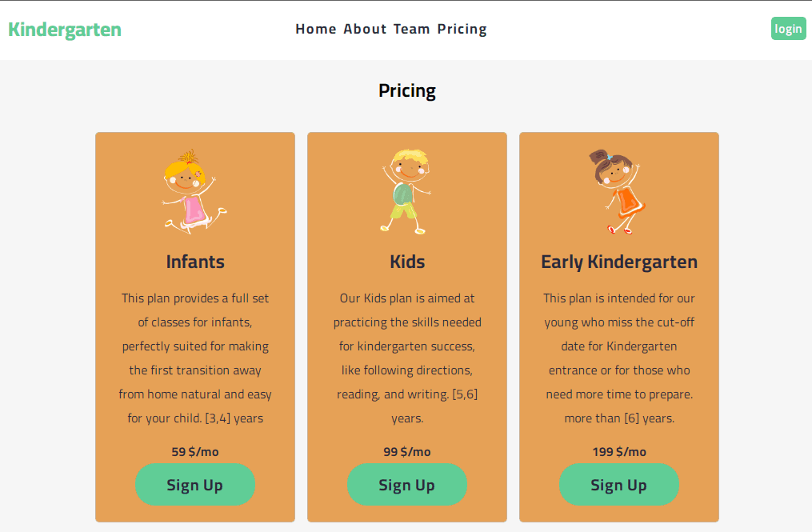This screenshot has height=532, width=812.
Task: Click the Early Kindergarten card title
Action: (x=618, y=262)
